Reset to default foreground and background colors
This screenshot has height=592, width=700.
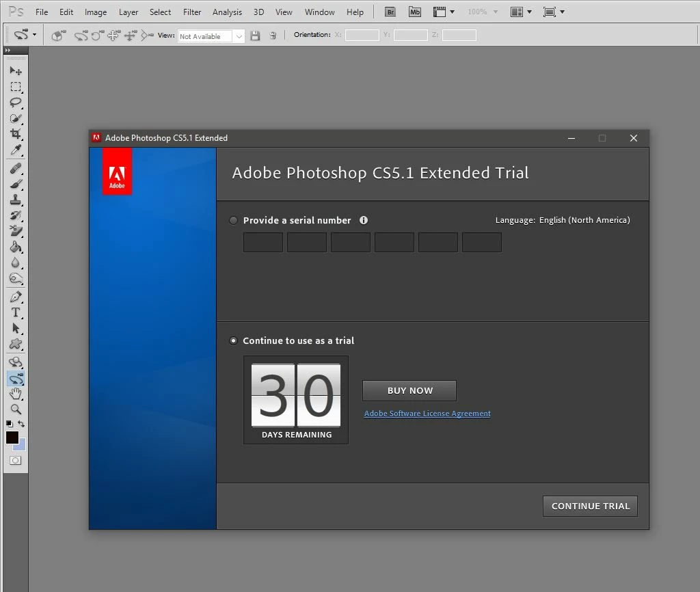click(x=10, y=424)
